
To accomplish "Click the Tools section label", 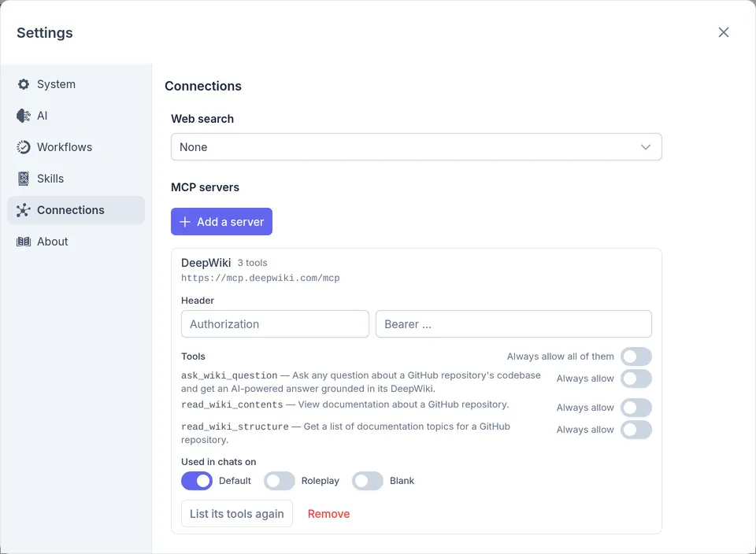I will click(193, 356).
